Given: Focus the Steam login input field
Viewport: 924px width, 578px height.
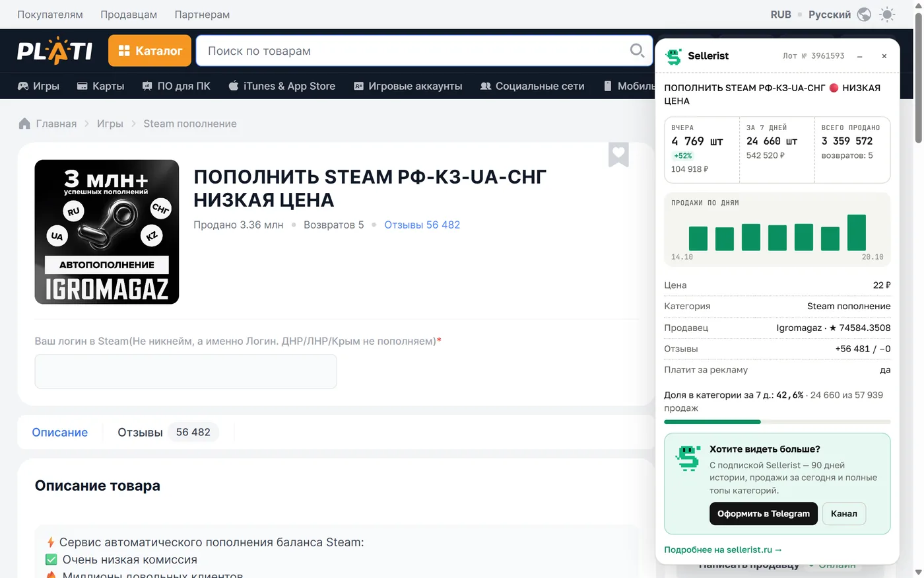Looking at the screenshot, I should 185,371.
